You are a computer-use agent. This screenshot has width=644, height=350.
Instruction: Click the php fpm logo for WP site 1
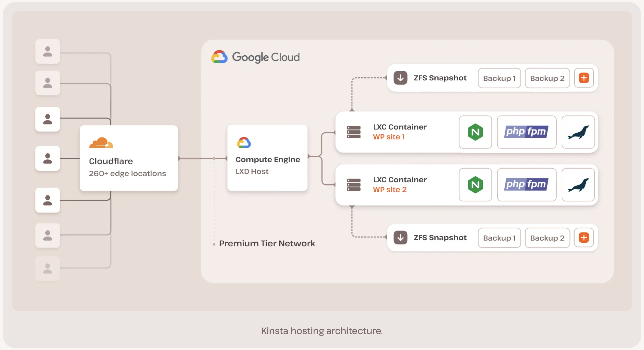tap(527, 132)
